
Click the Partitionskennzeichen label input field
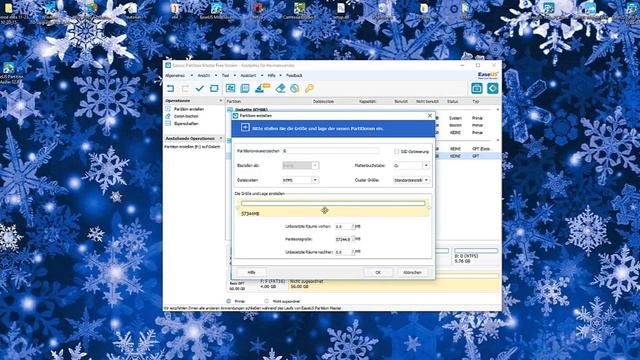click(331, 151)
